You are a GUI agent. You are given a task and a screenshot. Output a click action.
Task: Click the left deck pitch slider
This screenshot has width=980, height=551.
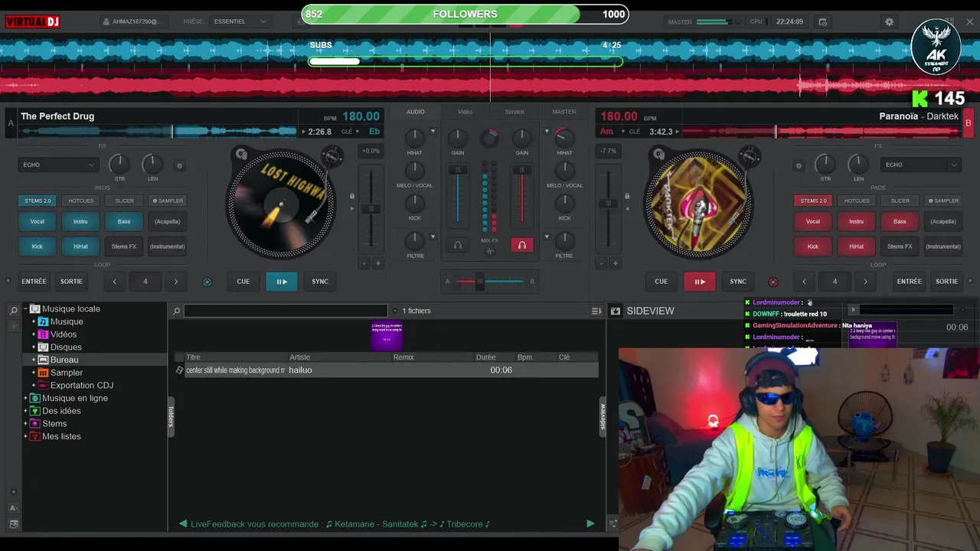(371, 208)
